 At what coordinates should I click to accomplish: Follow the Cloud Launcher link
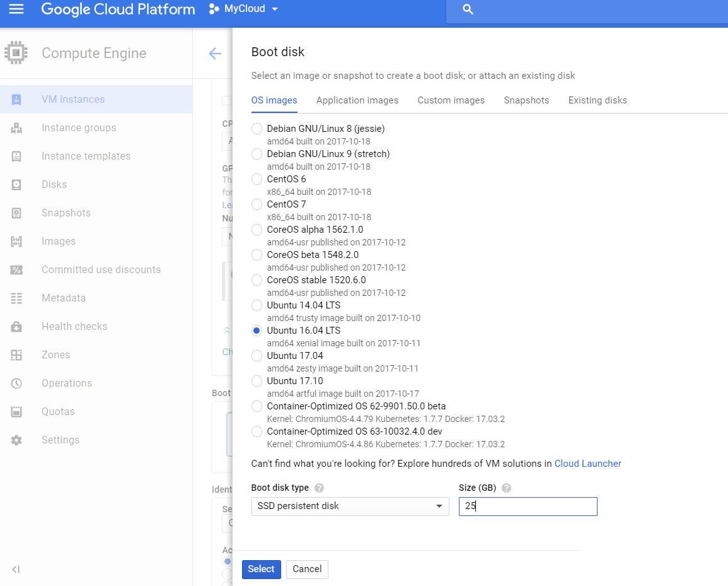(587, 463)
